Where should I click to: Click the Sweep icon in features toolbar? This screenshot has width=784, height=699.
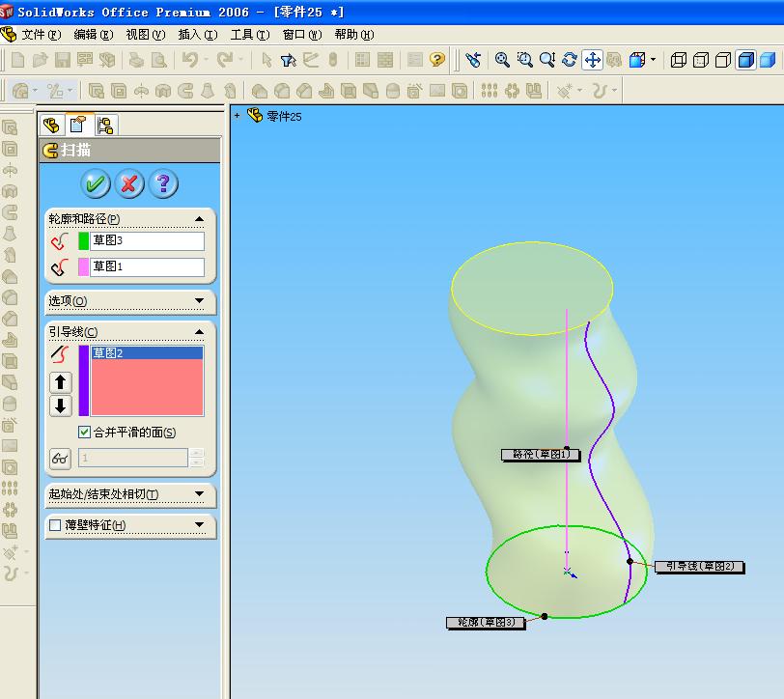(185, 91)
